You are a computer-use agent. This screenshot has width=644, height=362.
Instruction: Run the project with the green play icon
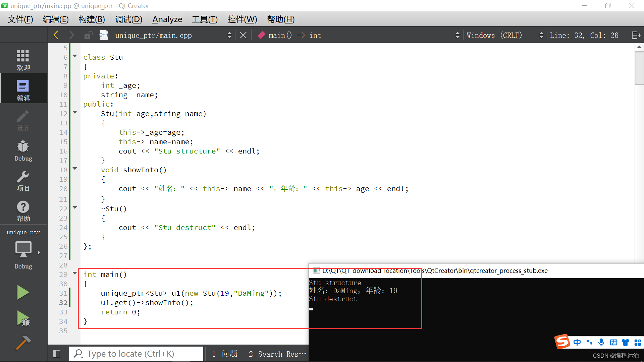23,292
